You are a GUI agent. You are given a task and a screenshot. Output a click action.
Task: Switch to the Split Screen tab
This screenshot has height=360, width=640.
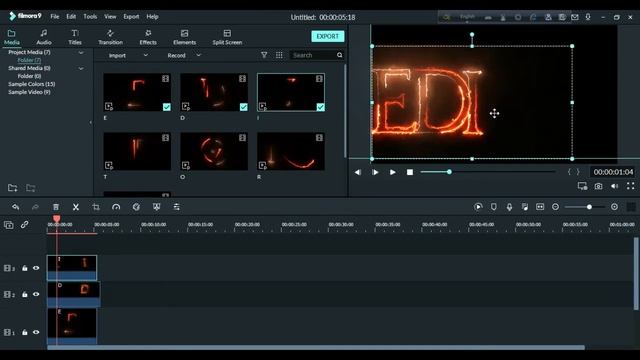tap(227, 37)
